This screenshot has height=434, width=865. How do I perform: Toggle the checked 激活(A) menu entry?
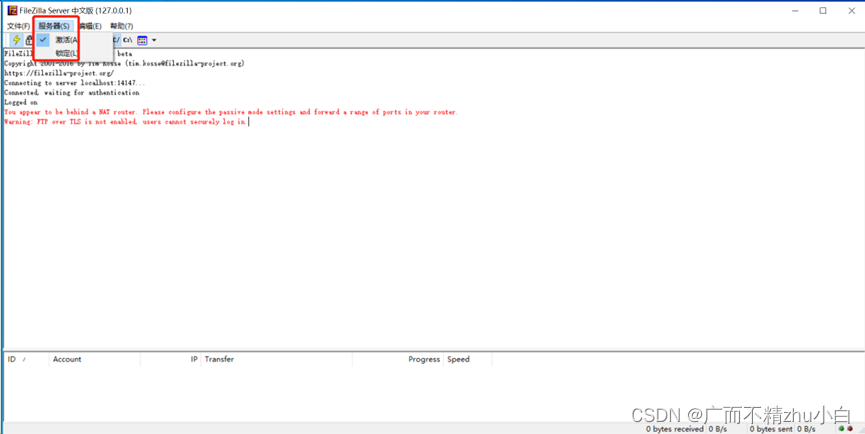(x=74, y=40)
